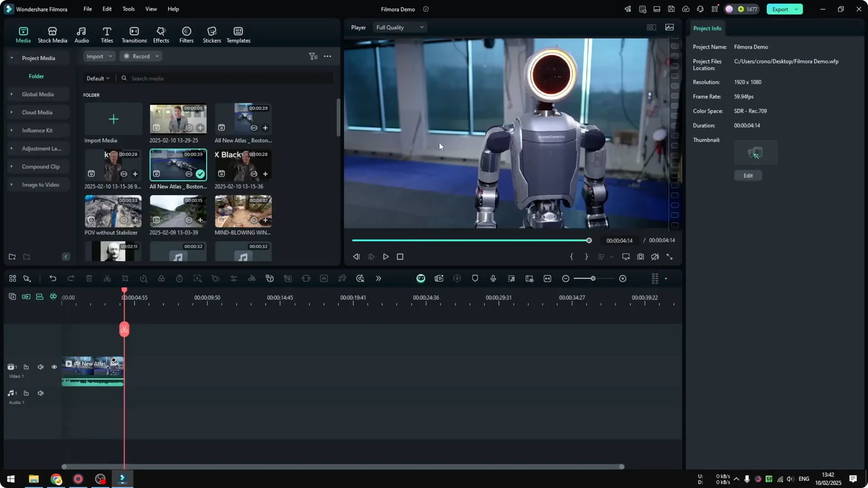Select the POV without Stabilizer thumbnail
The image size is (868, 488).
point(113,211)
